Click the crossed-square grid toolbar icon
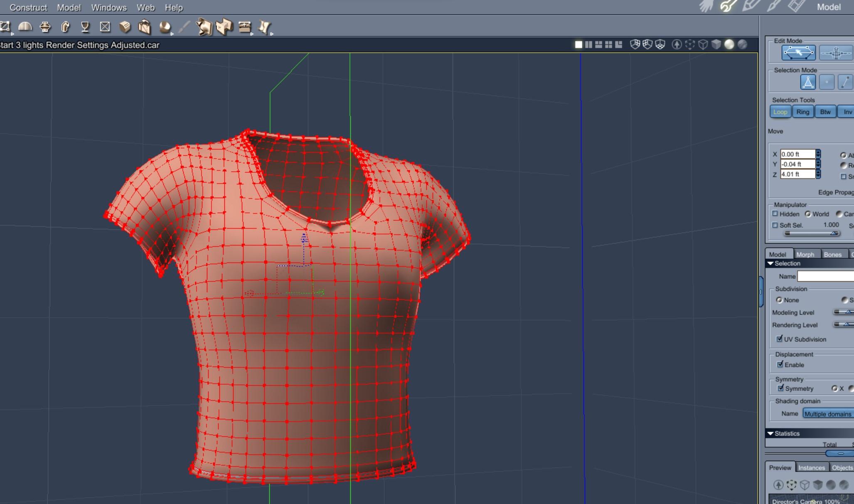The height and width of the screenshot is (504, 854). coord(105,27)
